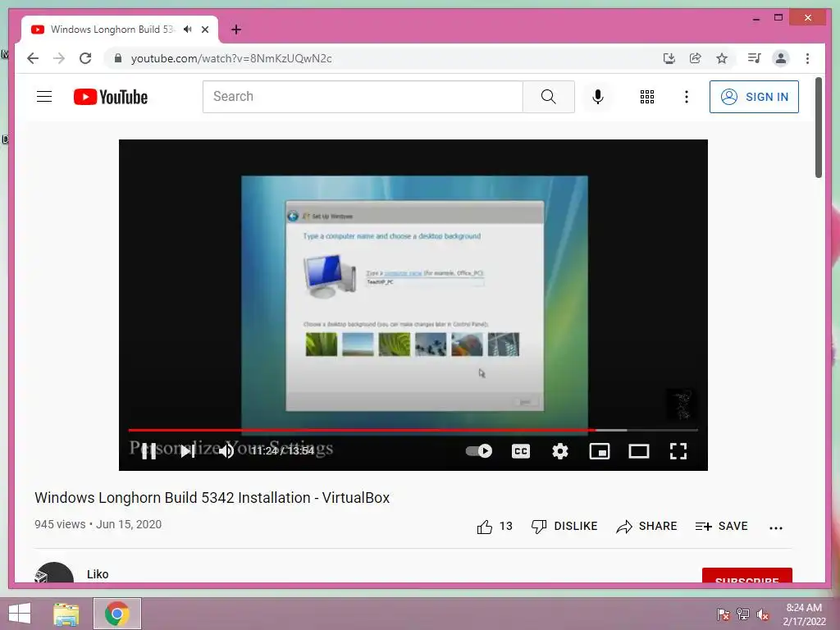Open the muted volume tray icon
Image resolution: width=840 pixels, height=630 pixels.
tap(763, 614)
